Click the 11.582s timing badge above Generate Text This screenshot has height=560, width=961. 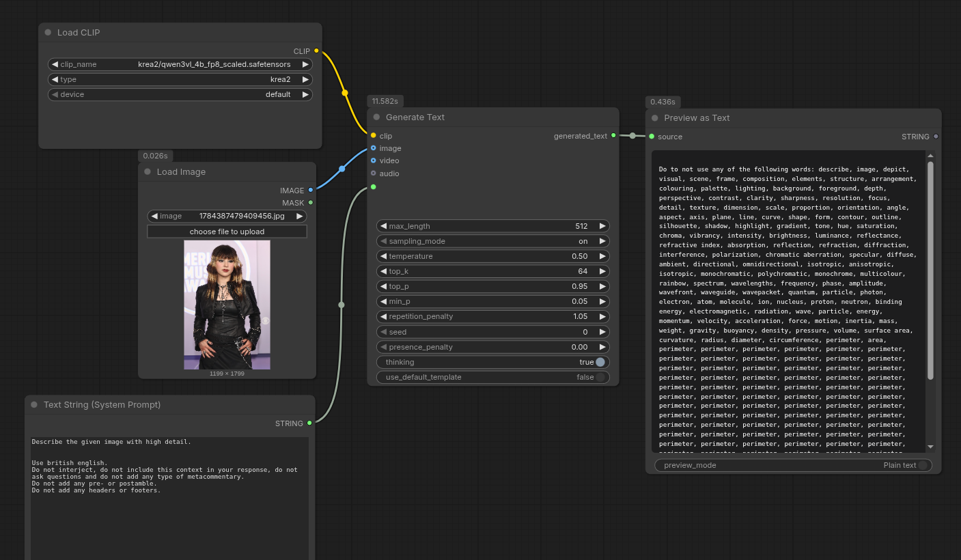click(385, 101)
